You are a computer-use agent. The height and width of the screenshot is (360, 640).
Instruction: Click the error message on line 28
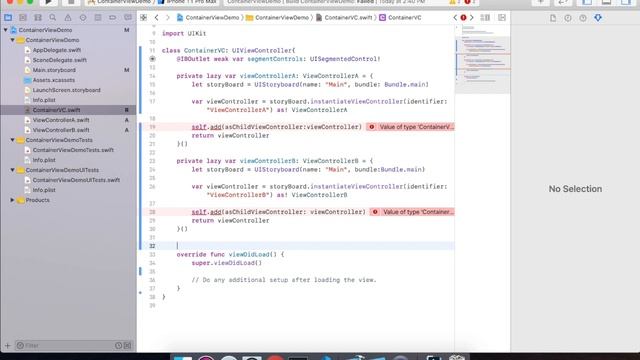click(412, 212)
